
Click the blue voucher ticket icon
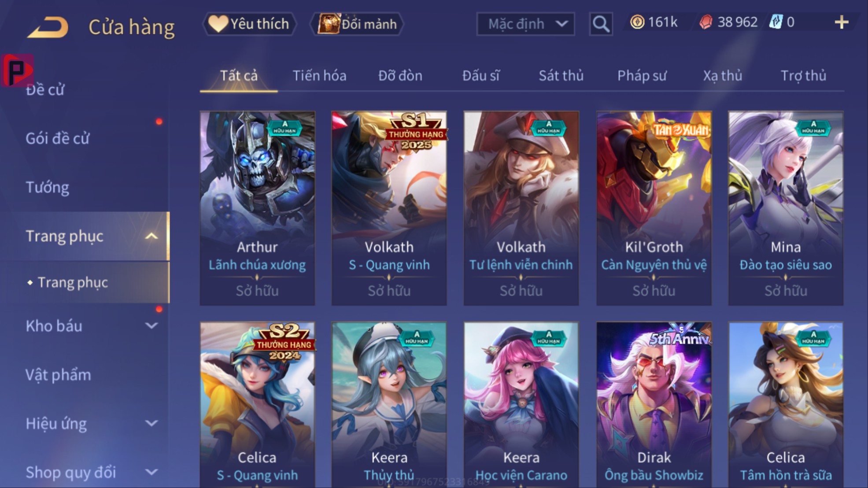tap(776, 22)
